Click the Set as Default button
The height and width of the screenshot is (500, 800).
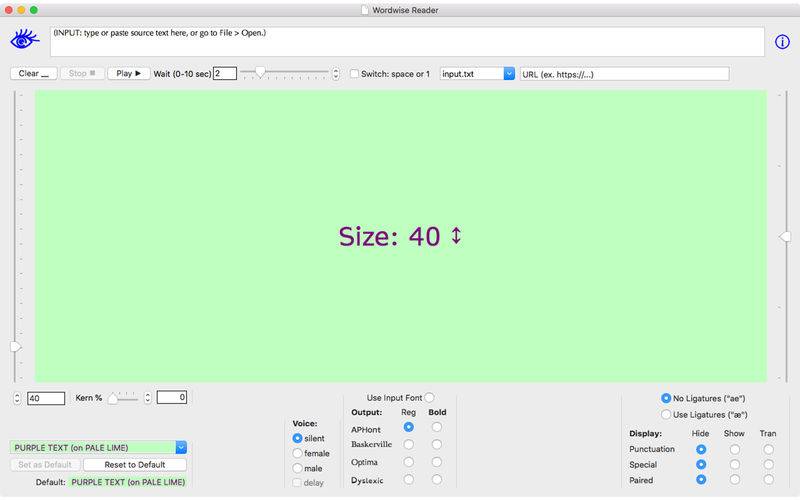click(45, 465)
